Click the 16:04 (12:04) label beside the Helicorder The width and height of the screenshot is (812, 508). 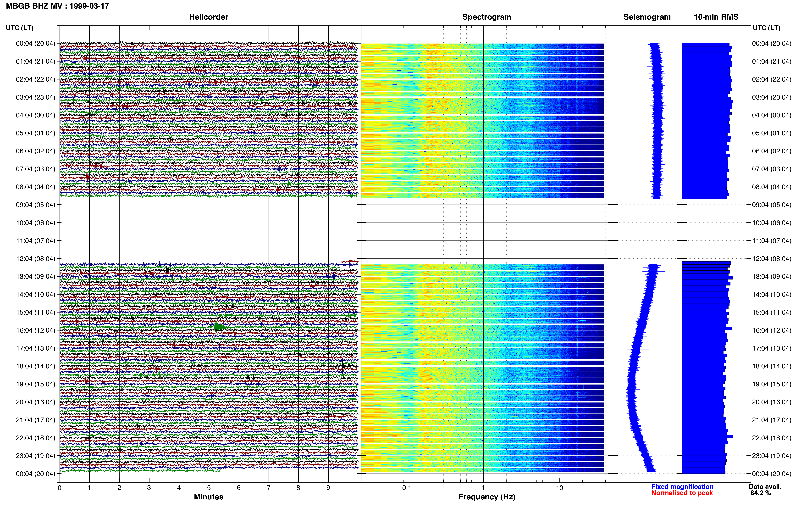[x=36, y=330]
